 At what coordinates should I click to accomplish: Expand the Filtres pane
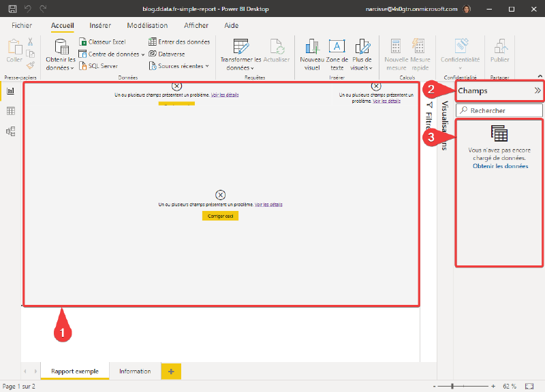tap(429, 115)
